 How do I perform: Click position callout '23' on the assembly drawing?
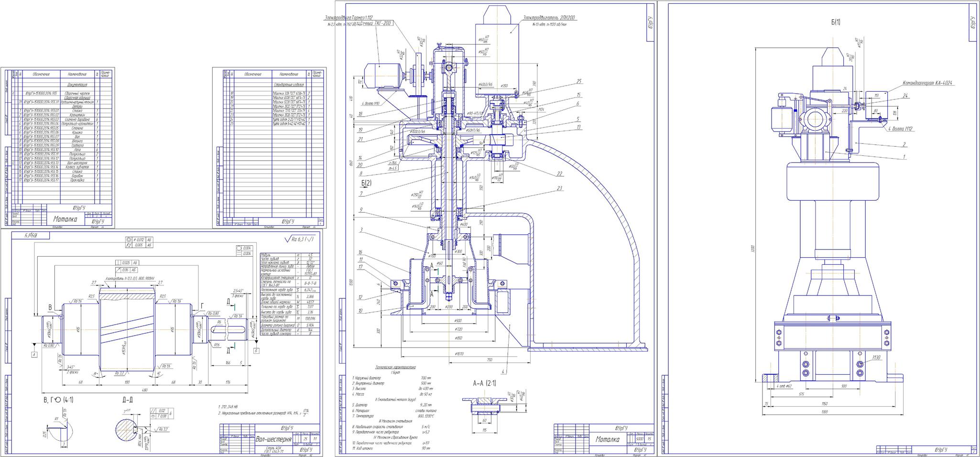tap(559, 188)
